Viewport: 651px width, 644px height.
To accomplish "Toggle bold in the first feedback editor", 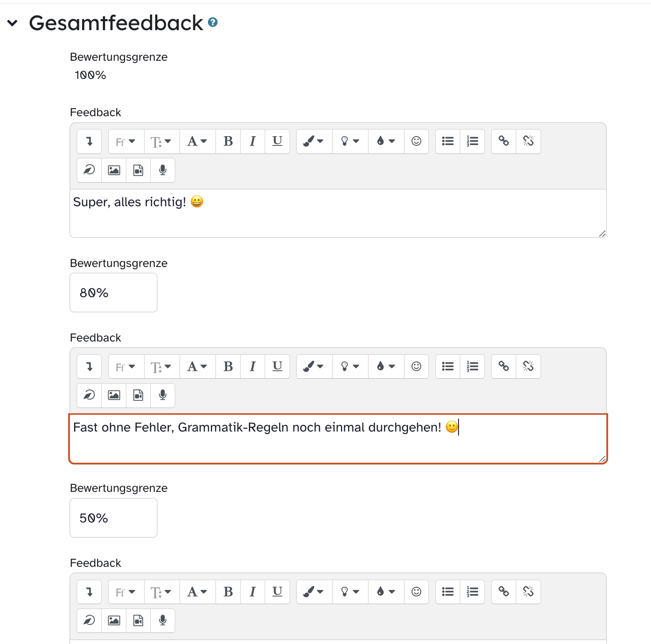I will [x=228, y=141].
